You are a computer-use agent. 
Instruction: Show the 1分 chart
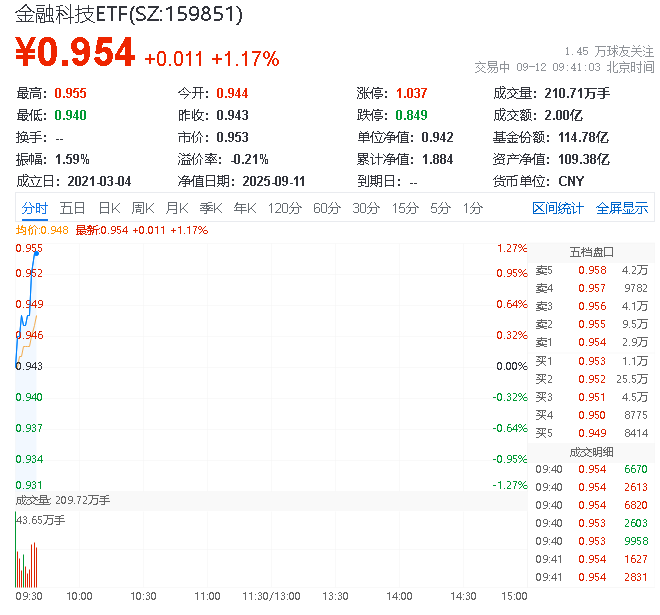pos(473,208)
